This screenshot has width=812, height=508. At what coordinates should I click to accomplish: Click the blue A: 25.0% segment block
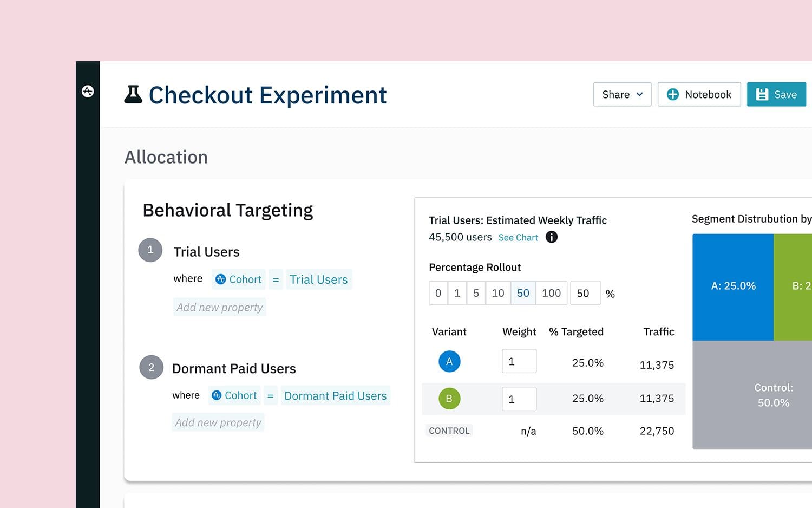click(733, 286)
